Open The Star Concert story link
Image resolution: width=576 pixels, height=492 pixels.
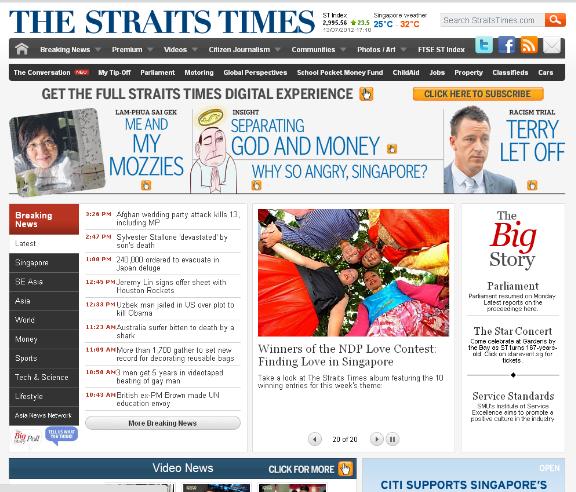(x=513, y=331)
